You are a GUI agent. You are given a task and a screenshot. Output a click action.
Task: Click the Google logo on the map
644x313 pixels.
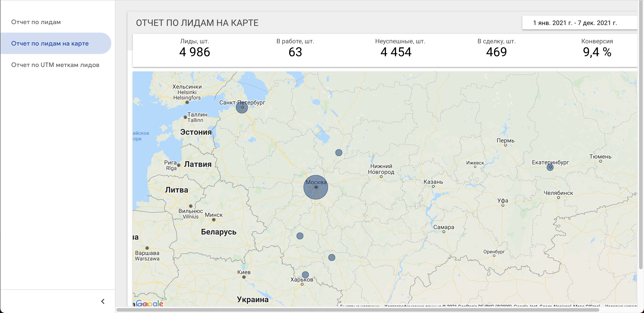(x=150, y=304)
